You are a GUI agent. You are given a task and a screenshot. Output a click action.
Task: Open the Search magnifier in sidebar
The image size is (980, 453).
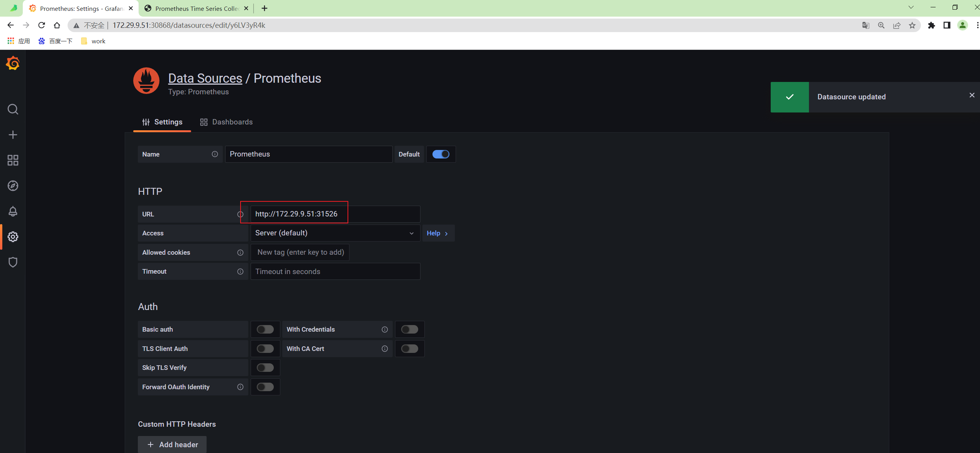coord(13,109)
